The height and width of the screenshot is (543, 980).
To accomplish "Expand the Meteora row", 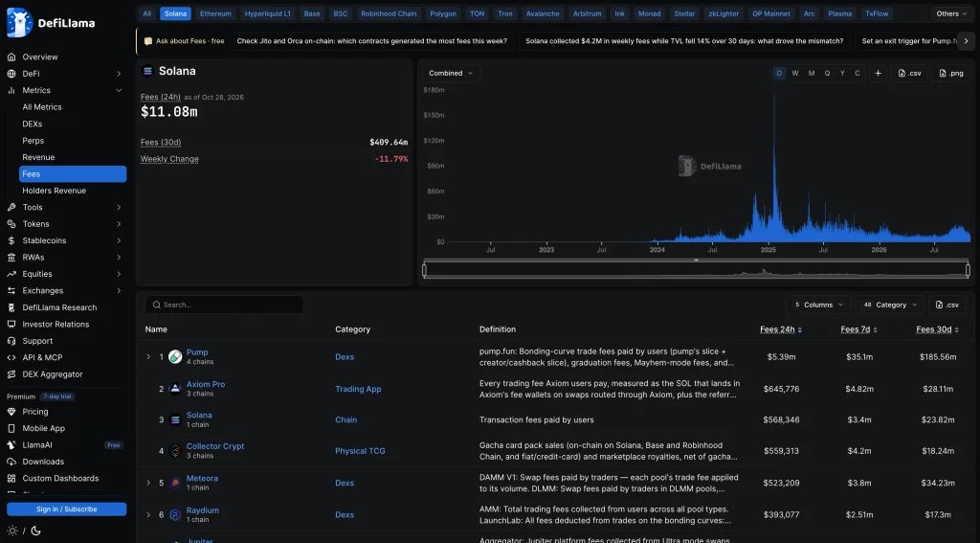I will [x=148, y=483].
